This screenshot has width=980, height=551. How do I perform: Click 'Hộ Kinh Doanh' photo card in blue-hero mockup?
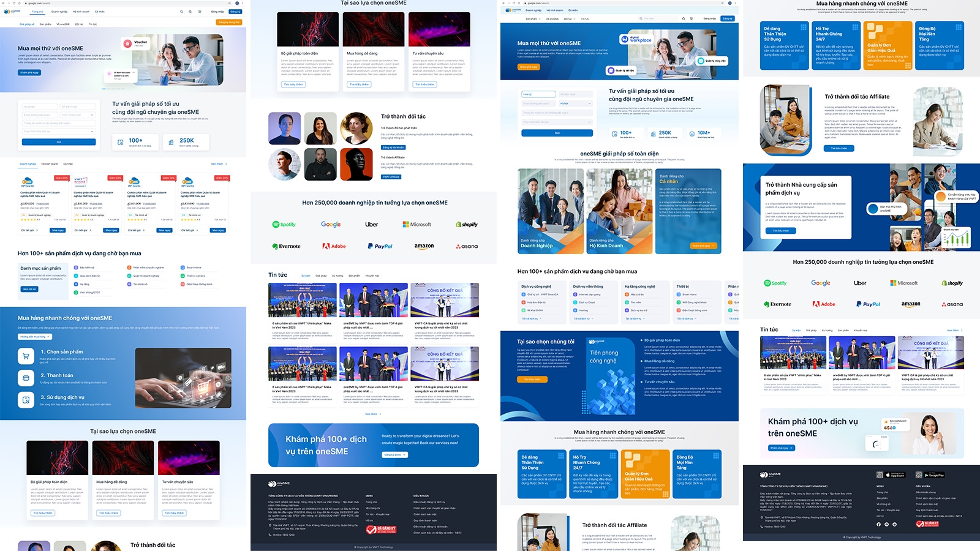click(x=619, y=211)
